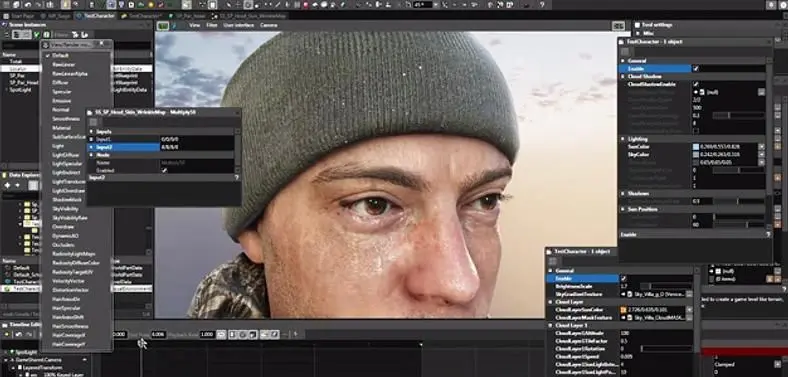
Task: Click the red record icon in top toolbar
Action: [x=305, y=5]
